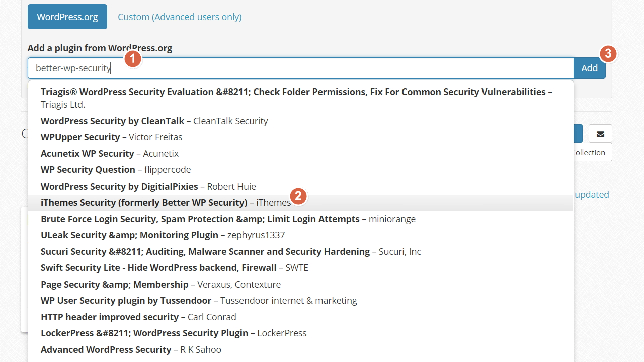Pick WPUpper Security from suggestions
The height and width of the screenshot is (362, 644).
click(x=301, y=137)
